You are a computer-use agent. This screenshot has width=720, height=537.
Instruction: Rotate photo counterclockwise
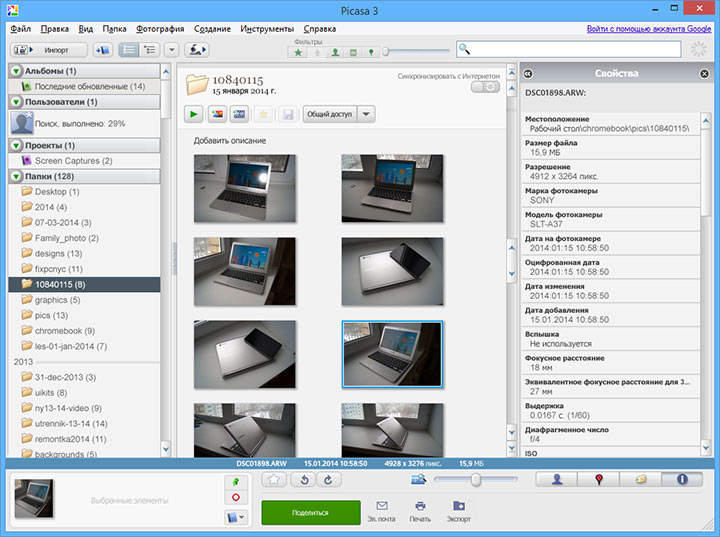pyautogui.click(x=304, y=480)
